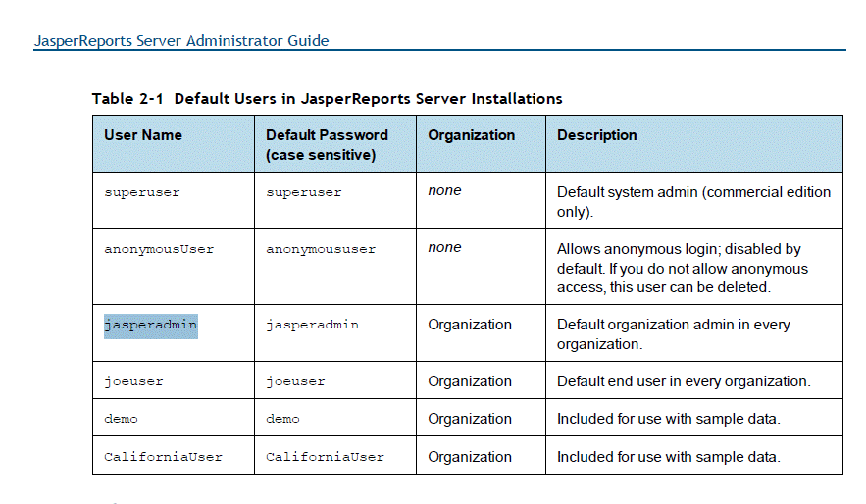Select the superuser default password cell

click(304, 193)
